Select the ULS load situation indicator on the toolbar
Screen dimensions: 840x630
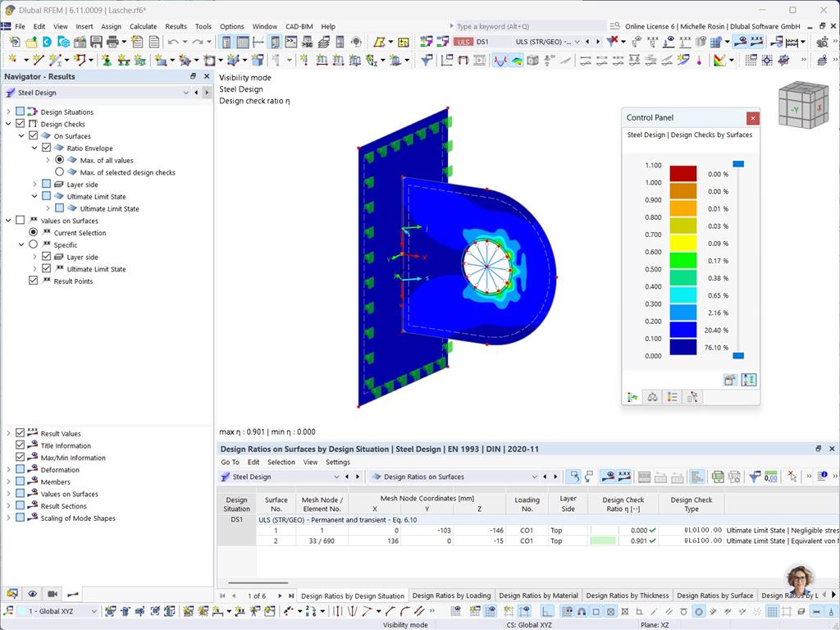pos(463,41)
